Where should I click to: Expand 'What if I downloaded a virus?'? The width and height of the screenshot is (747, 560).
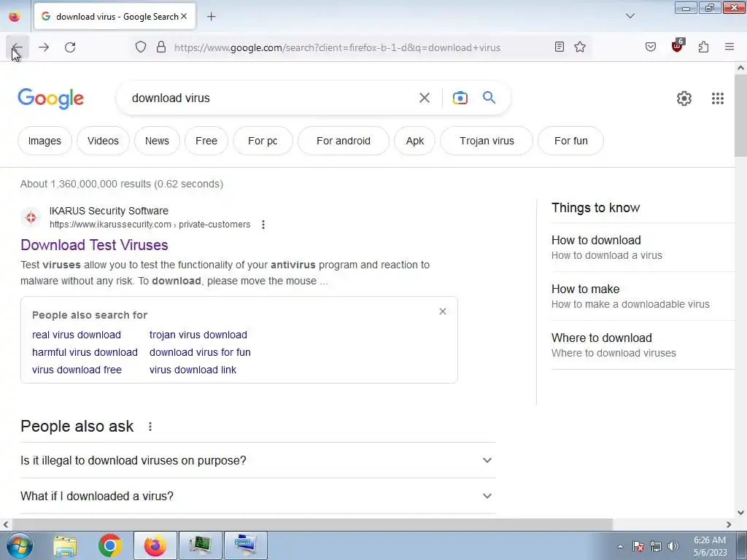click(258, 496)
